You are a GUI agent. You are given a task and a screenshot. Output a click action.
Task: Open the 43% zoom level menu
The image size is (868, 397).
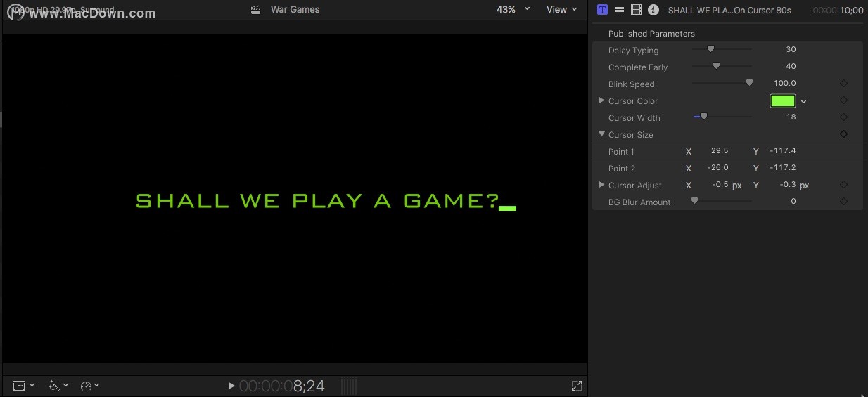click(513, 10)
